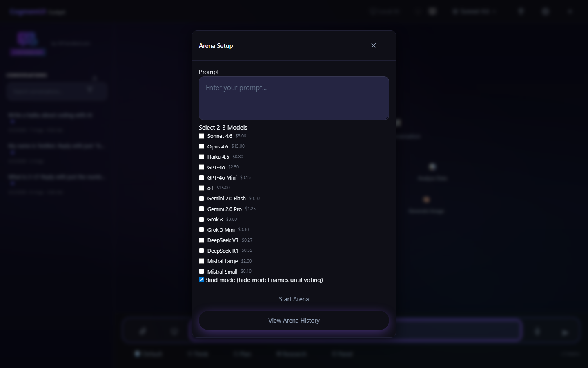
Task: Select the Haiku 4.5 checkbox
Action: (201, 157)
